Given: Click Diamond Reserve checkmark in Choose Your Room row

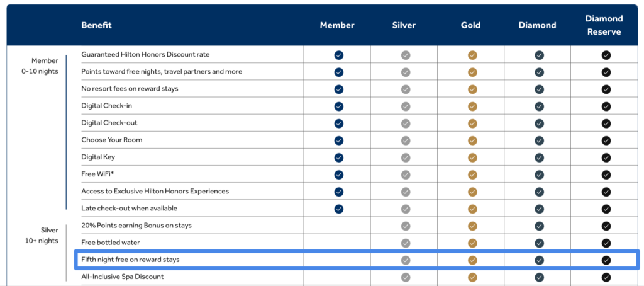Looking at the screenshot, I should (x=606, y=140).
